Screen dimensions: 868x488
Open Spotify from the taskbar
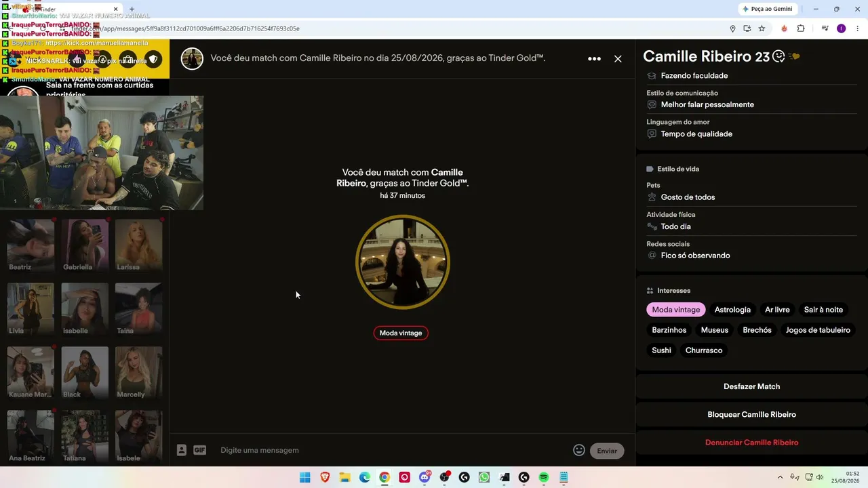tap(544, 477)
